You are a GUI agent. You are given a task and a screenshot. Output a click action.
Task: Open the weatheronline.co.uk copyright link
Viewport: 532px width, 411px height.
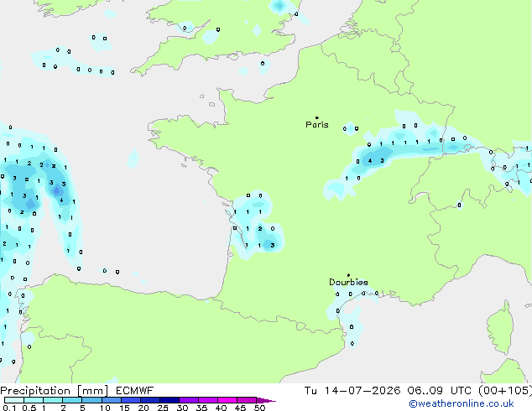pos(462,403)
